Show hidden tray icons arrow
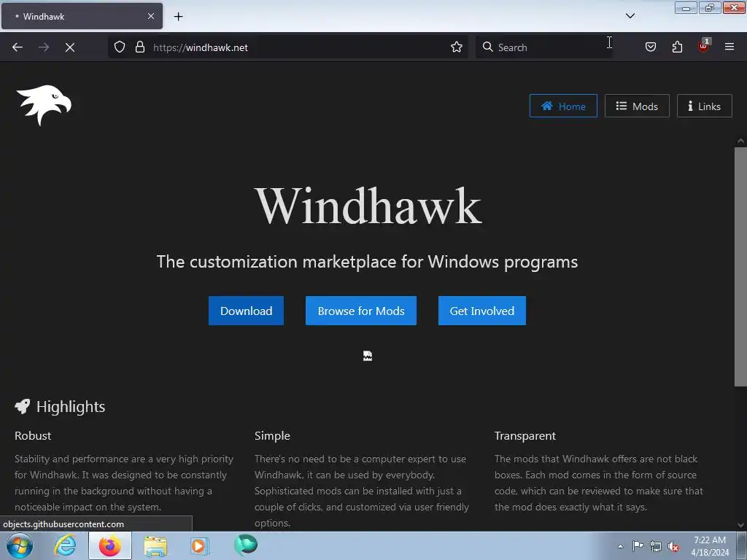 click(620, 546)
